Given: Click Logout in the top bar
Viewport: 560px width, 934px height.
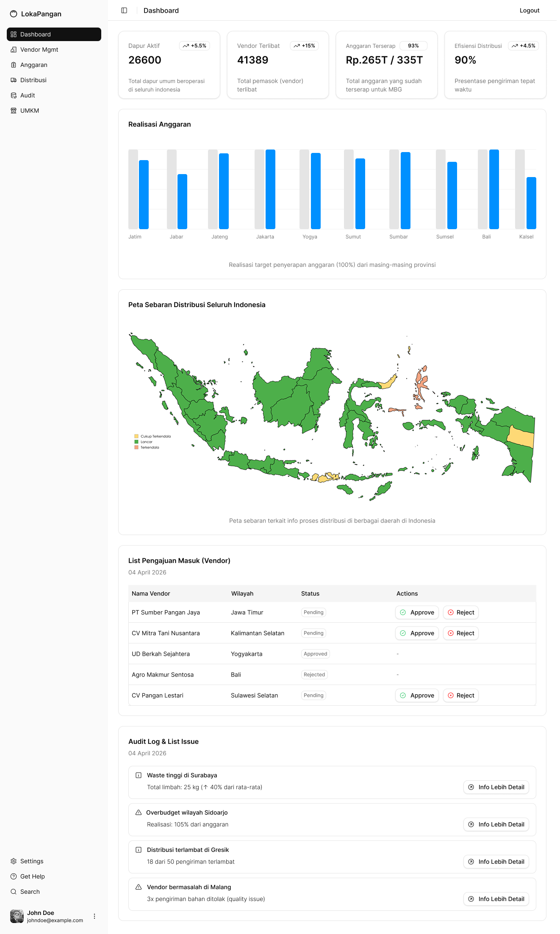Looking at the screenshot, I should pos(530,10).
